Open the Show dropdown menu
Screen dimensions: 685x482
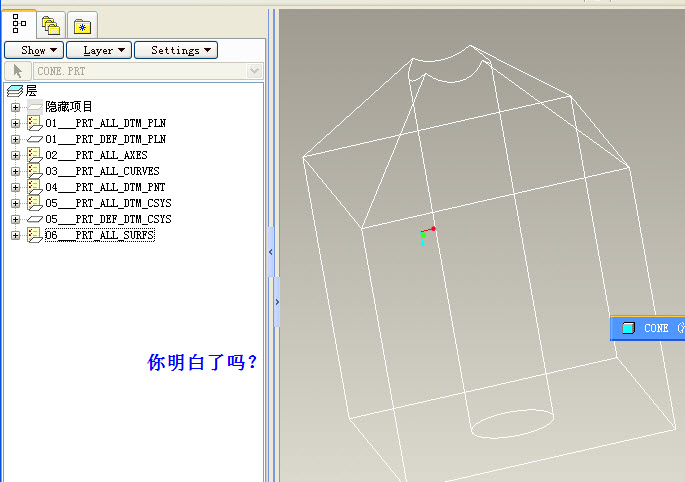click(x=34, y=50)
